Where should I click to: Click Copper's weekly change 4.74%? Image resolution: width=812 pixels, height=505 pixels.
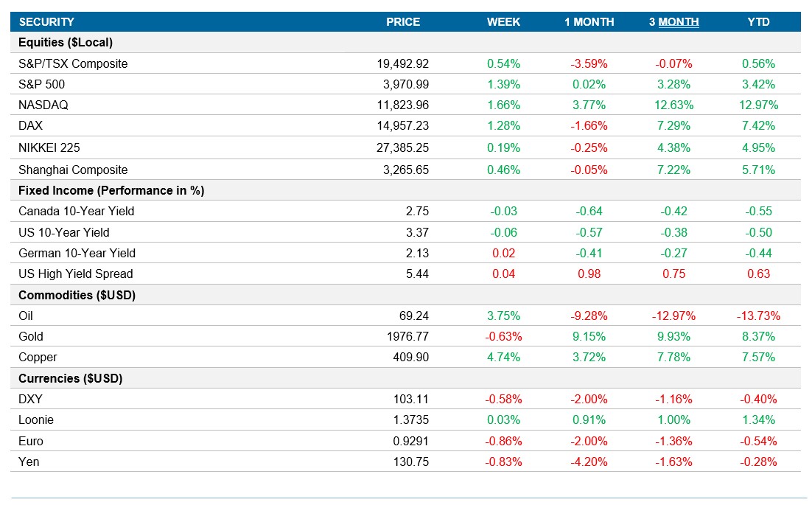coord(503,357)
